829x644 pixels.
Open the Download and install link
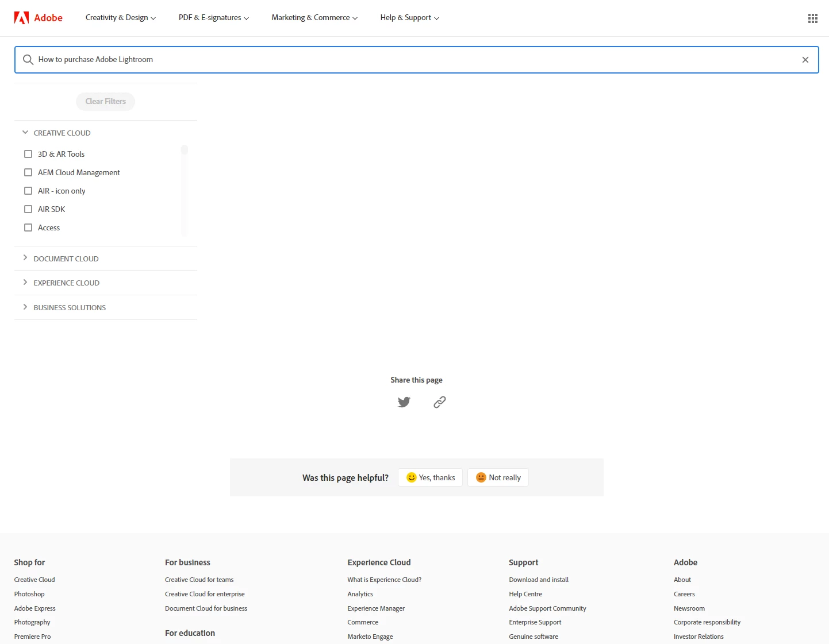(539, 580)
